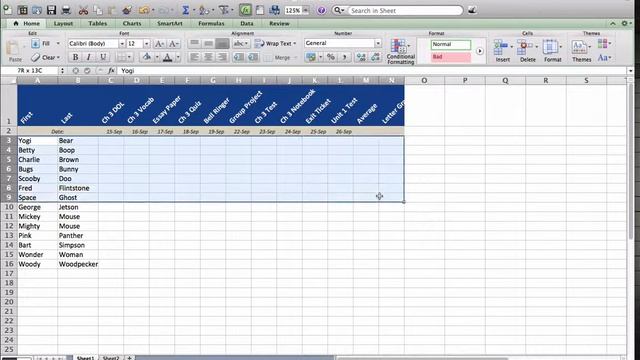This screenshot has height=360, width=640.
Task: Click the Decrease Font Size icon
Action: pyautogui.click(x=173, y=43)
